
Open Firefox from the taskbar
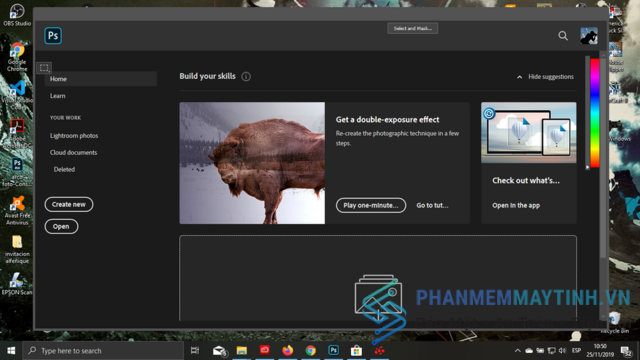[287, 351]
